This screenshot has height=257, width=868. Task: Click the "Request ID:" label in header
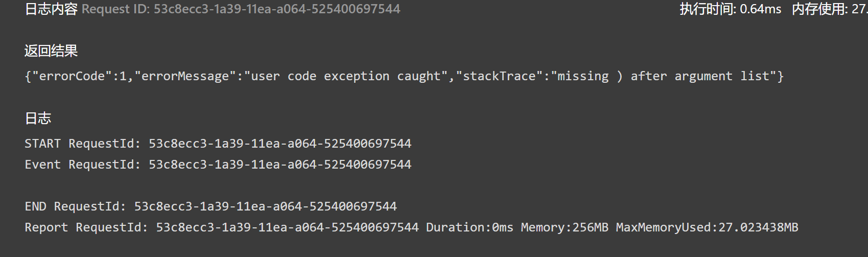tap(115, 9)
